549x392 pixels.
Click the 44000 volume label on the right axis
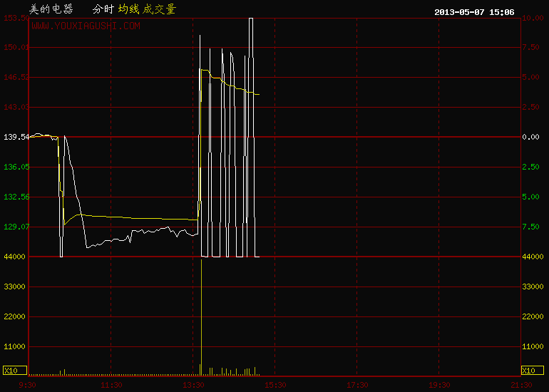[533, 257]
